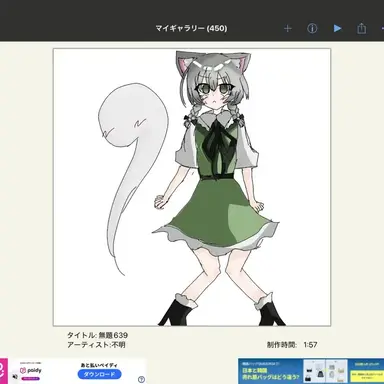Open the paidy logo in ad
The width and height of the screenshot is (384, 384).
(x=31, y=370)
